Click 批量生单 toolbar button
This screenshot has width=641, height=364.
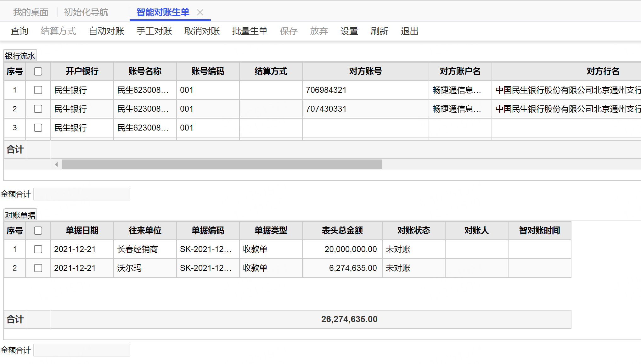[250, 31]
